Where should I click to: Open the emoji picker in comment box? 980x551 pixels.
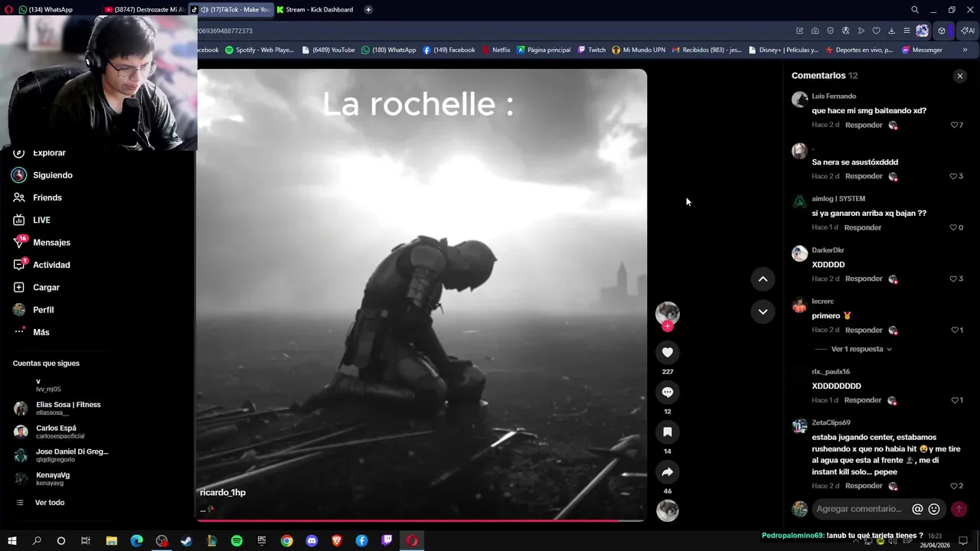(934, 509)
